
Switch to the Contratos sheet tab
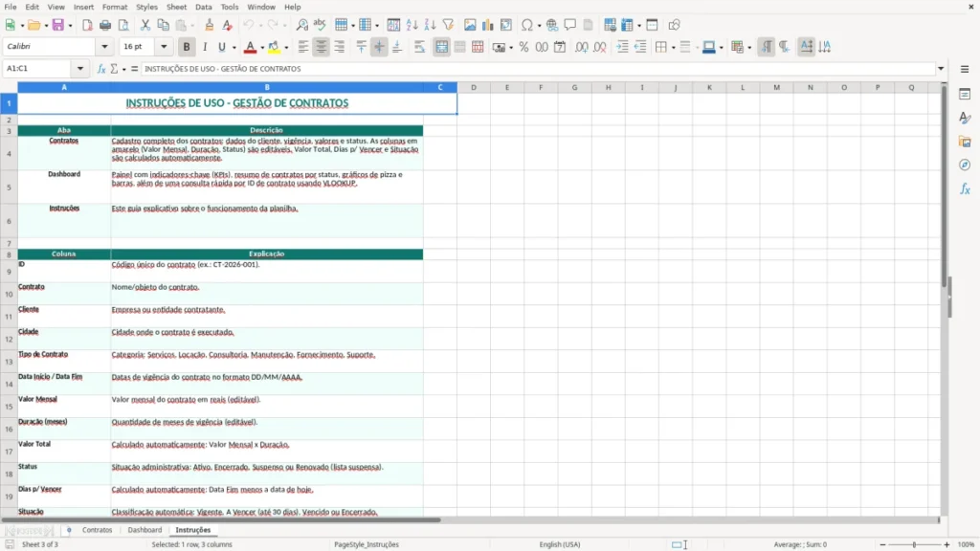pyautogui.click(x=98, y=530)
